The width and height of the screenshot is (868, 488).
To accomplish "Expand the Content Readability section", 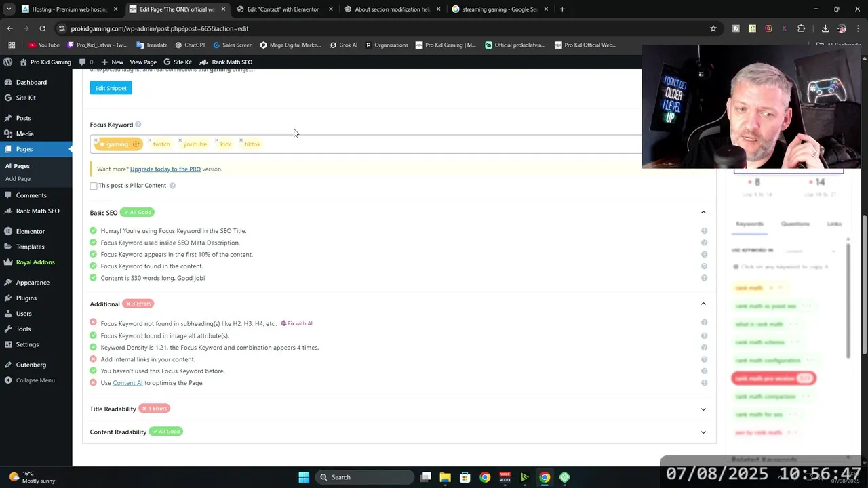I will (x=703, y=432).
